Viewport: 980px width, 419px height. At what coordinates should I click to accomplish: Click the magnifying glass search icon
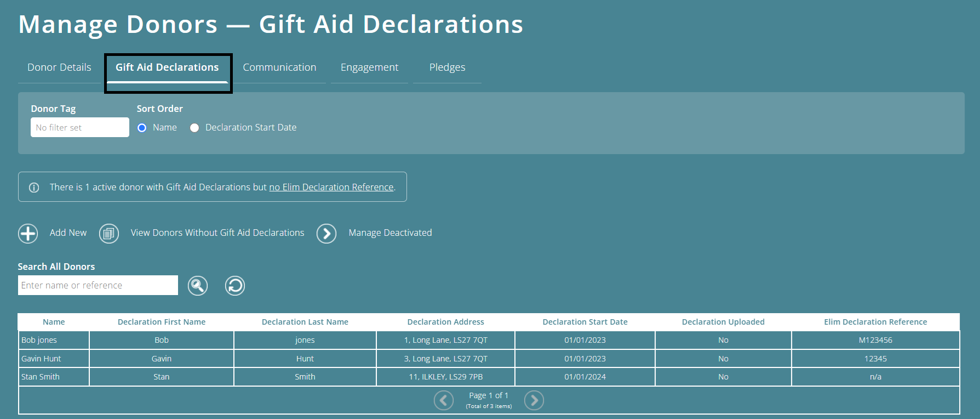[x=198, y=286]
